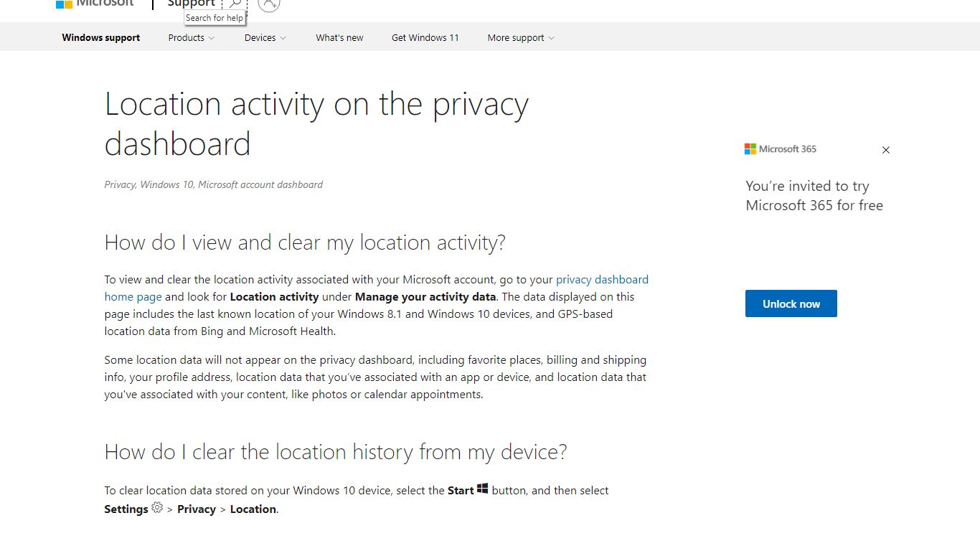Go to Windows support home
Viewport: 980px width, 551px height.
pyautogui.click(x=101, y=37)
